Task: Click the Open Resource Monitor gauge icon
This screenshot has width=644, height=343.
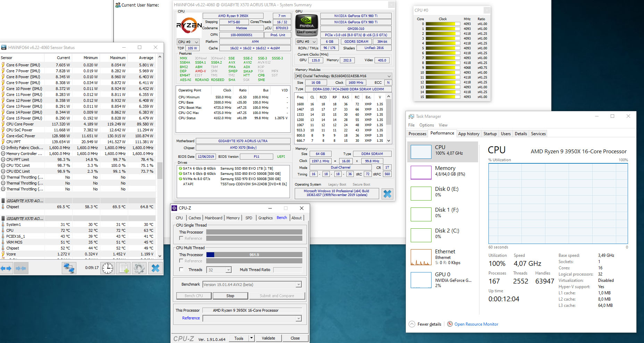Action: pyautogui.click(x=450, y=324)
